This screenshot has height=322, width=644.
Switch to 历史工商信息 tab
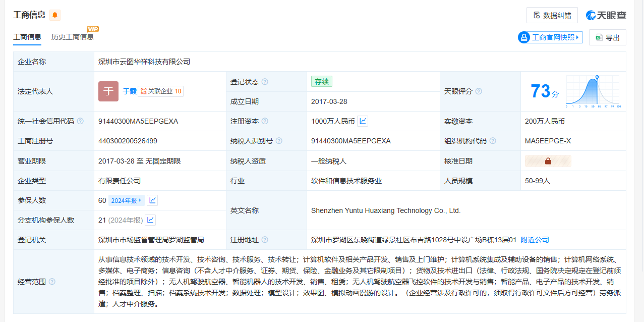pyautogui.click(x=73, y=37)
